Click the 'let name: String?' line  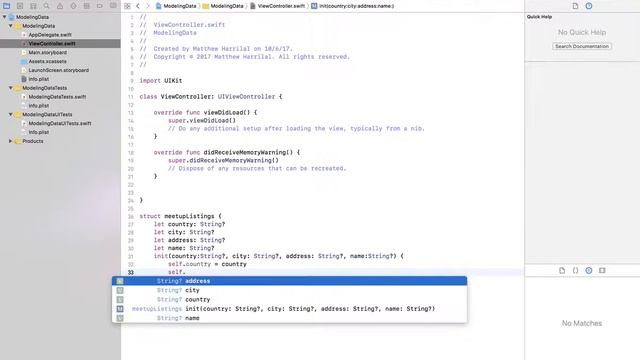[184, 248]
